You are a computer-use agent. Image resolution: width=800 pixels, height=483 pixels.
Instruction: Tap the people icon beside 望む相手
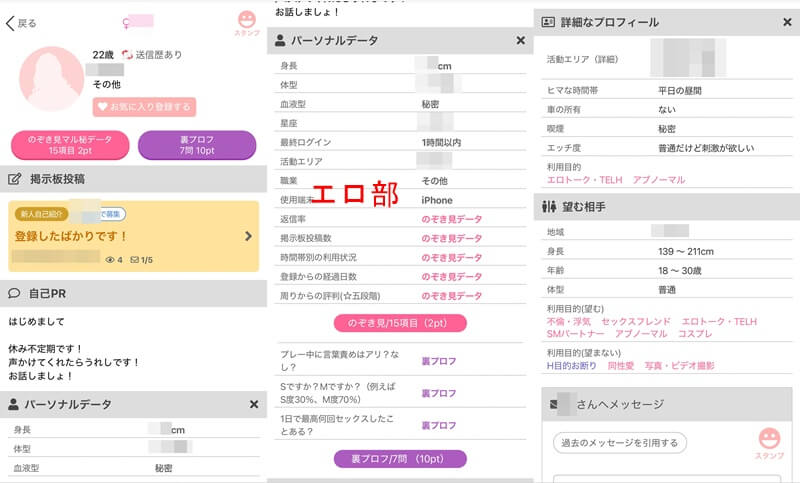tap(549, 207)
